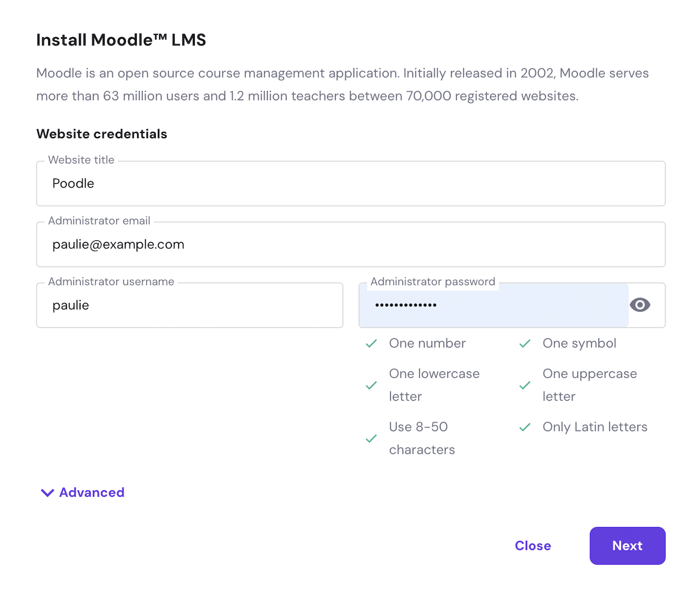
Task: Click the Website credentials section heading
Action: pyautogui.click(x=101, y=134)
